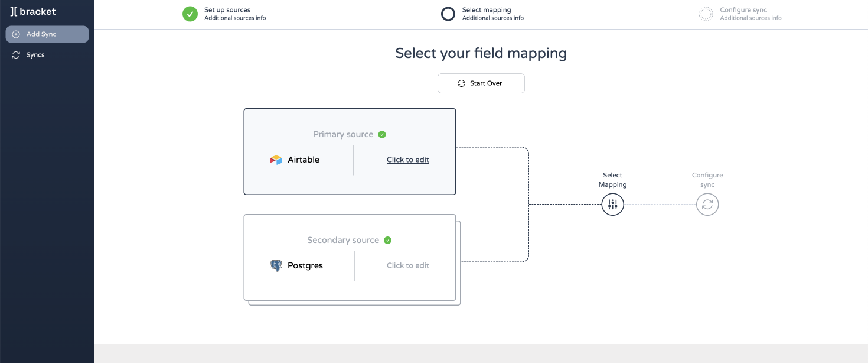The image size is (868, 363).
Task: Click the bracket logo in sidebar
Action: [33, 11]
